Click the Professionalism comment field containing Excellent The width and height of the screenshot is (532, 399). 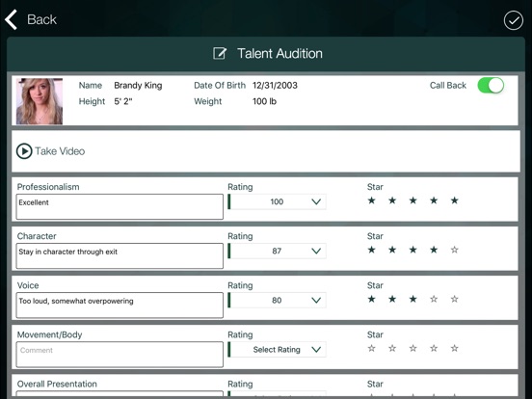coord(120,206)
